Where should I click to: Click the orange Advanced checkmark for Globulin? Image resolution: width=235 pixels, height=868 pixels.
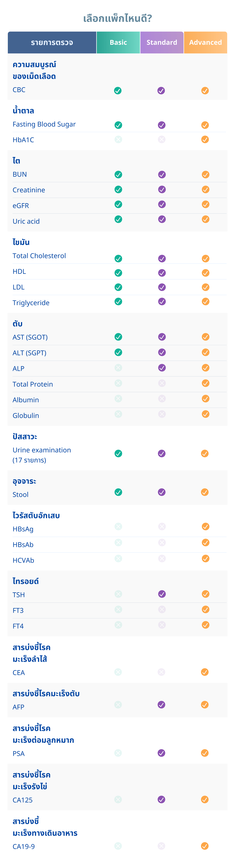205,414
